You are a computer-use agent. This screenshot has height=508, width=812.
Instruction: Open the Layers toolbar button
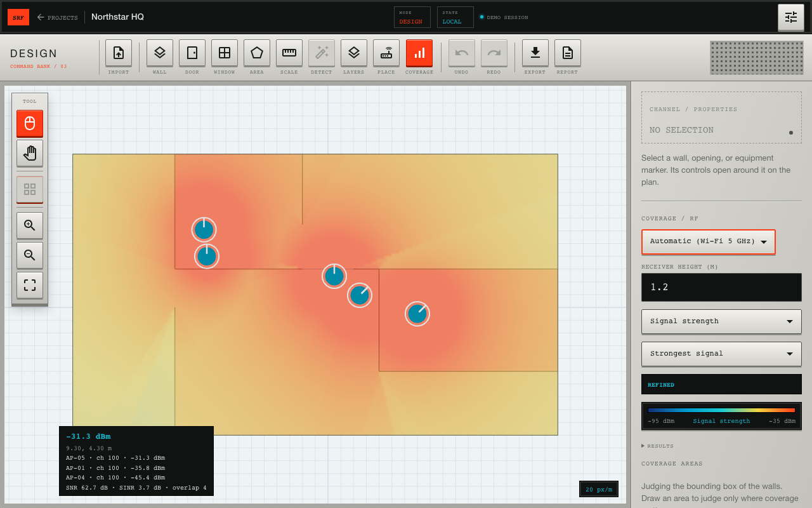pos(354,53)
